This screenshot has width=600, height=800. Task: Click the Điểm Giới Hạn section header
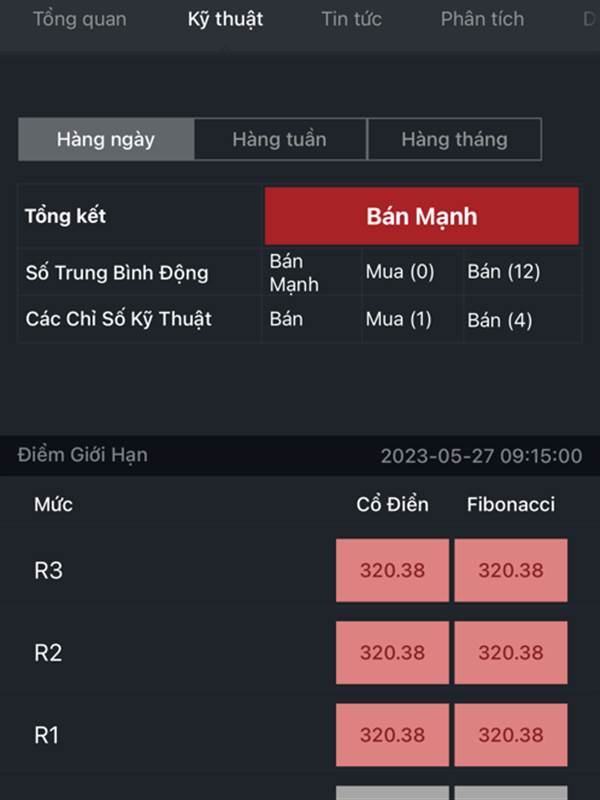[83, 455]
